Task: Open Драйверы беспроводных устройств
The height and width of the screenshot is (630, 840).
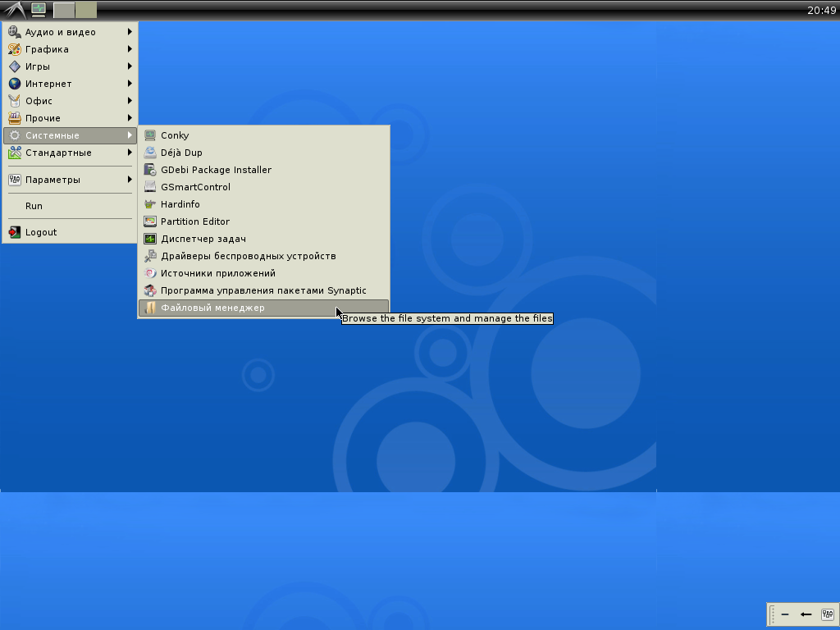Action: (263, 256)
